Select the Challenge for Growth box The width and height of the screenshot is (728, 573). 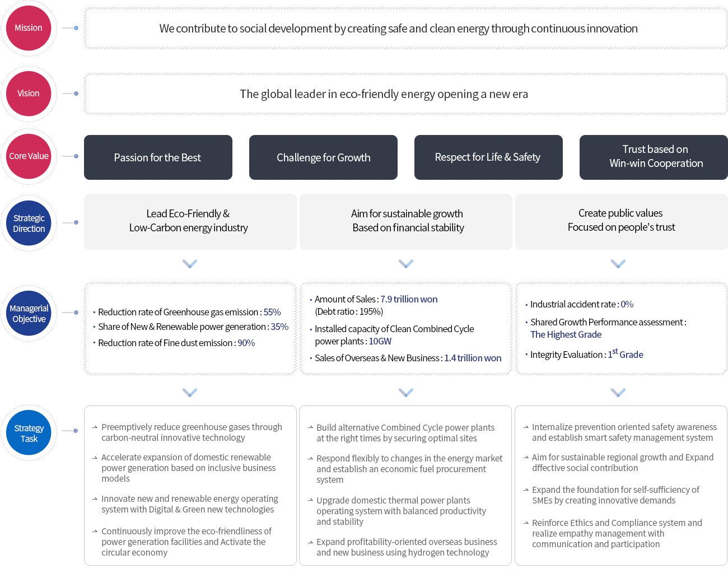[323, 157]
